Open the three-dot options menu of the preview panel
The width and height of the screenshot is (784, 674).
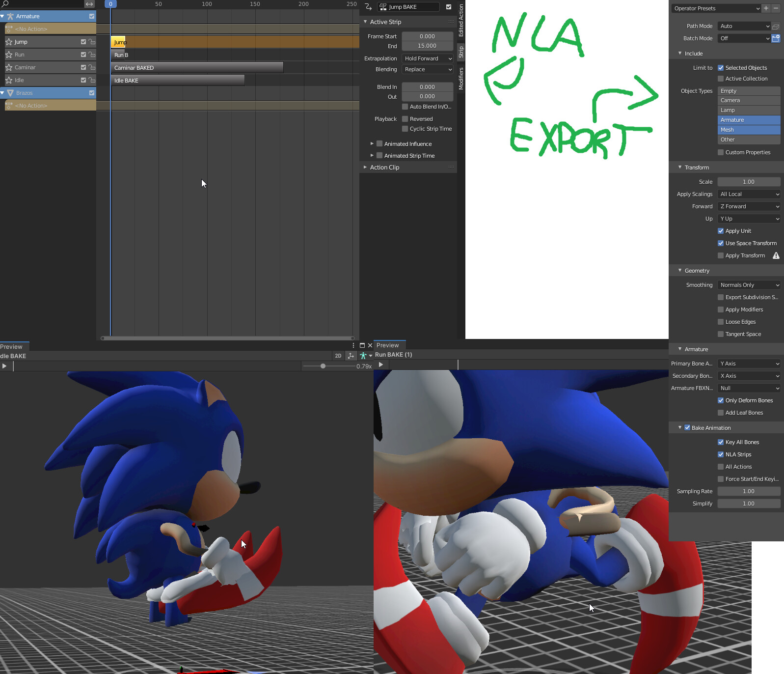click(x=353, y=345)
